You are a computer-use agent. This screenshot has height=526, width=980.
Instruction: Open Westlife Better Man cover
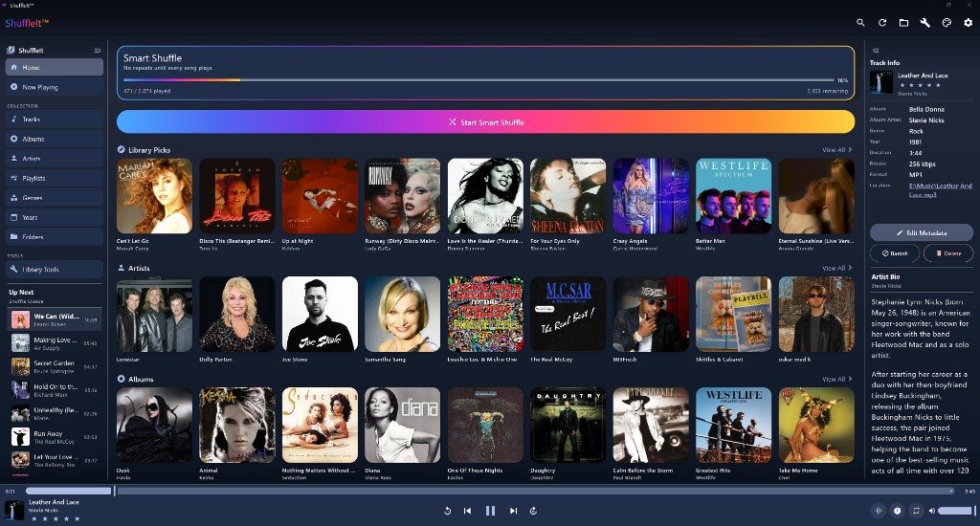point(733,195)
